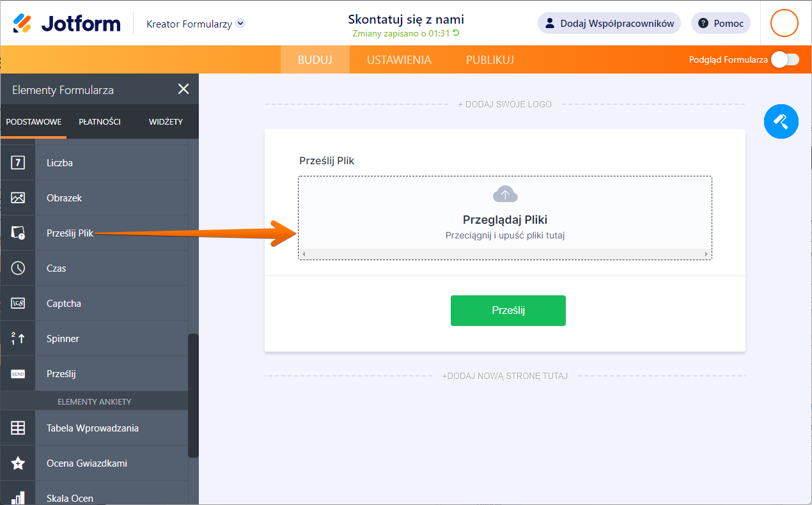Select the Czas clock icon
The height and width of the screenshot is (505, 812).
pos(18,268)
